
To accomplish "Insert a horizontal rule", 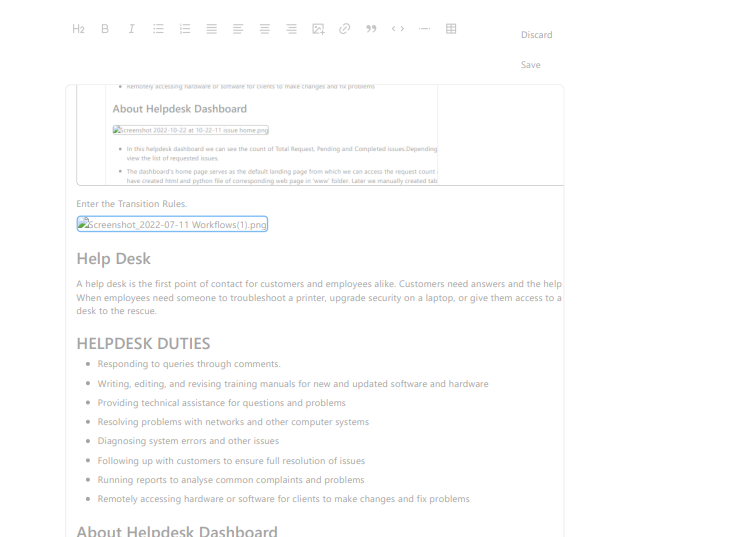I will tap(424, 29).
